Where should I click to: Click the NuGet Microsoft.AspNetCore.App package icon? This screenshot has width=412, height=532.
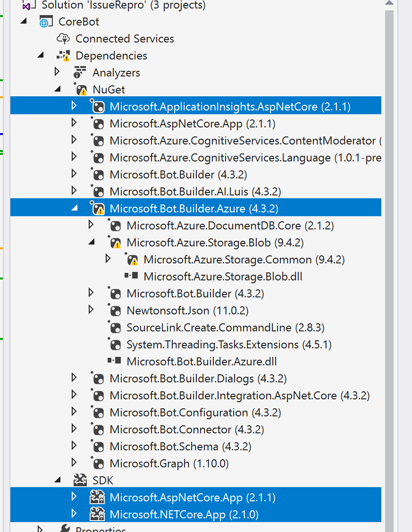[x=98, y=123]
